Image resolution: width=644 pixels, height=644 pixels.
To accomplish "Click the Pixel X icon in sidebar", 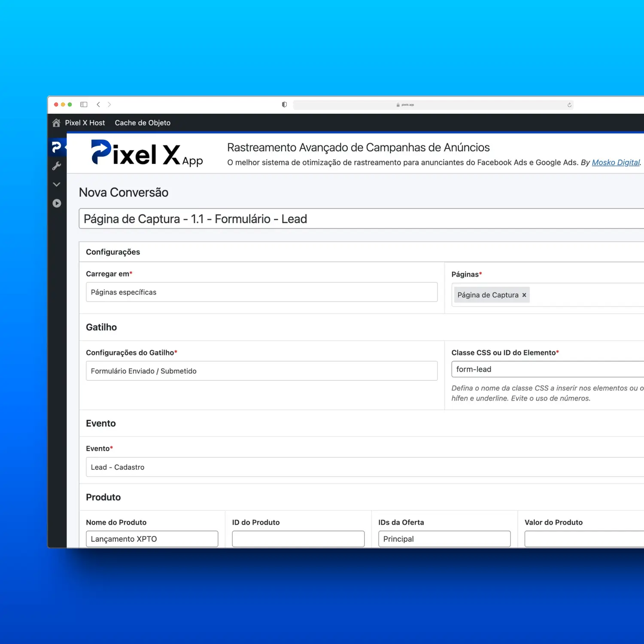I will (56, 147).
